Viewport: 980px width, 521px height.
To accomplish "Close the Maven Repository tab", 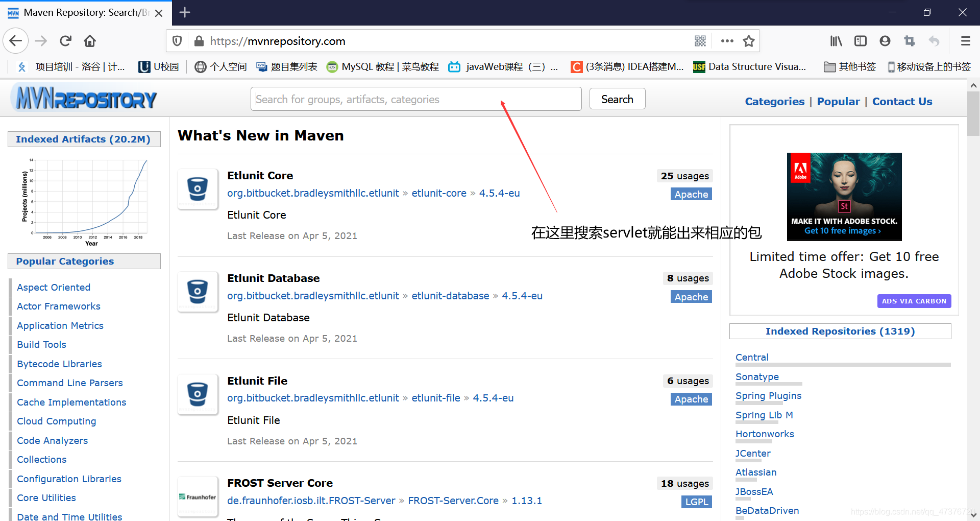I will click(x=159, y=13).
